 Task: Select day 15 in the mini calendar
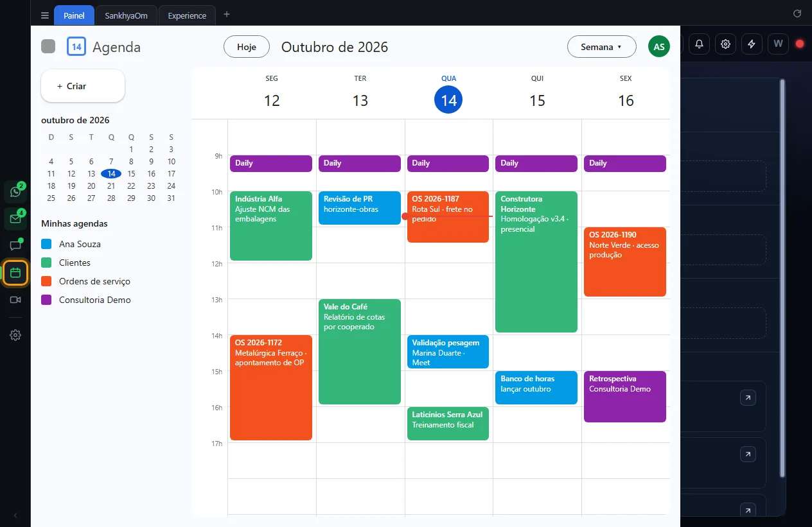[131, 174]
